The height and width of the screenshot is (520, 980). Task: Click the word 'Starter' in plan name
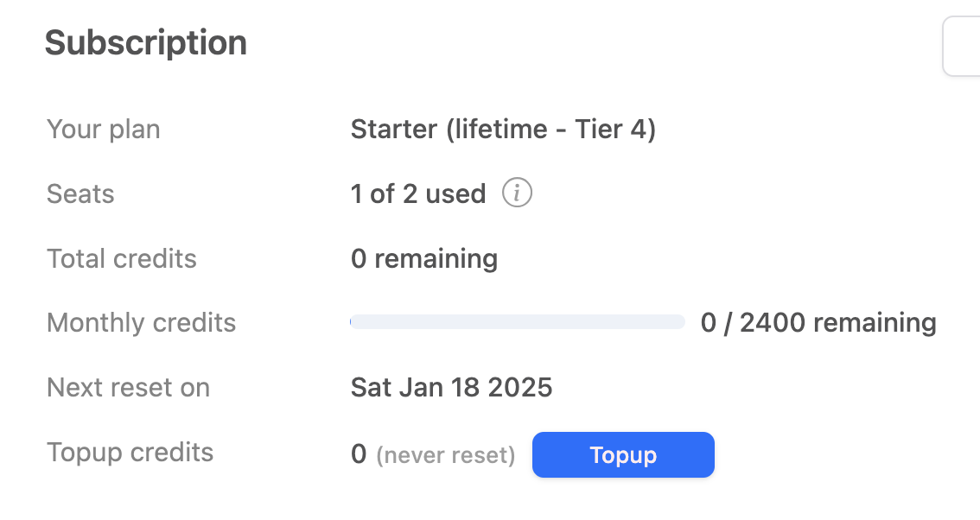pyautogui.click(x=394, y=130)
